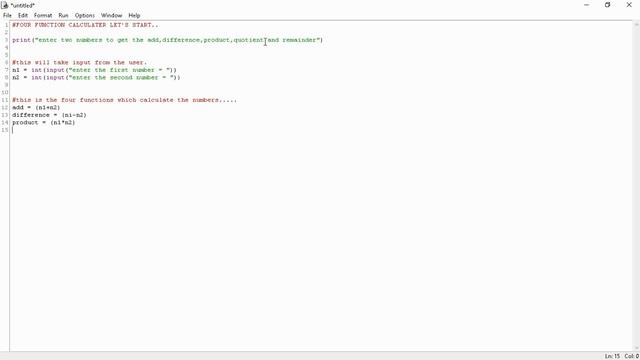640x360 pixels.
Task: Click the 'Col: 0' status bar indicator
Action: (631, 356)
